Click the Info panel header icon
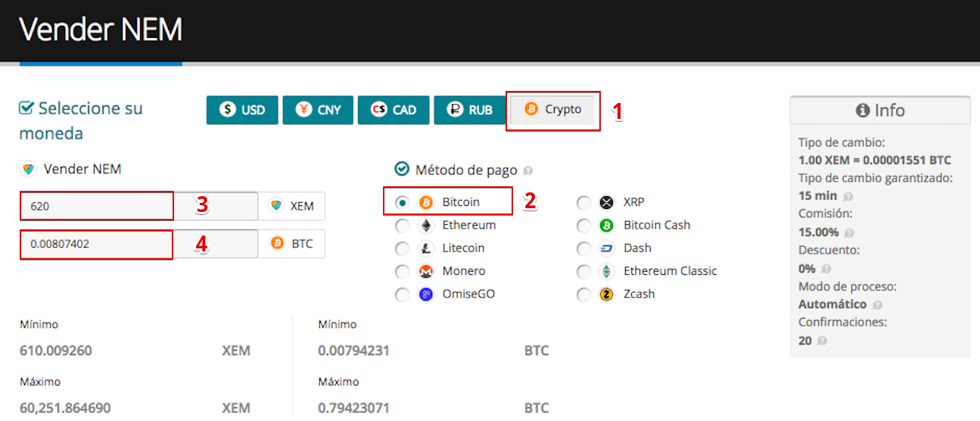Image resolution: width=980 pixels, height=421 pixels. (x=862, y=111)
